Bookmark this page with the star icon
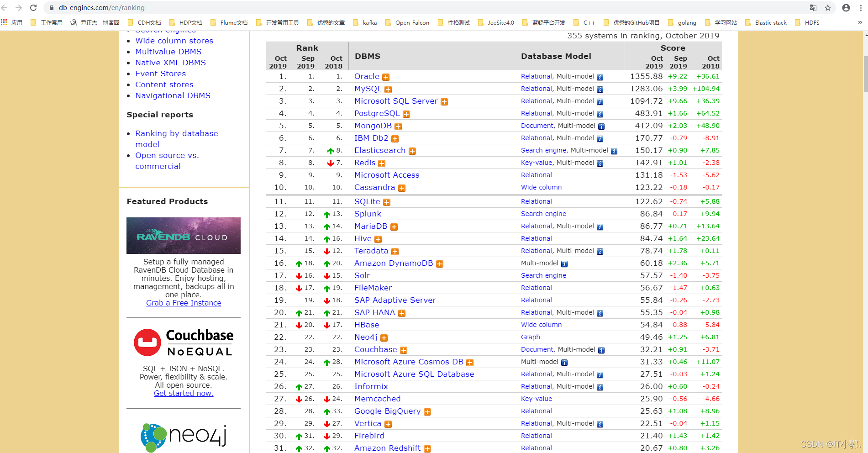 pos(828,8)
